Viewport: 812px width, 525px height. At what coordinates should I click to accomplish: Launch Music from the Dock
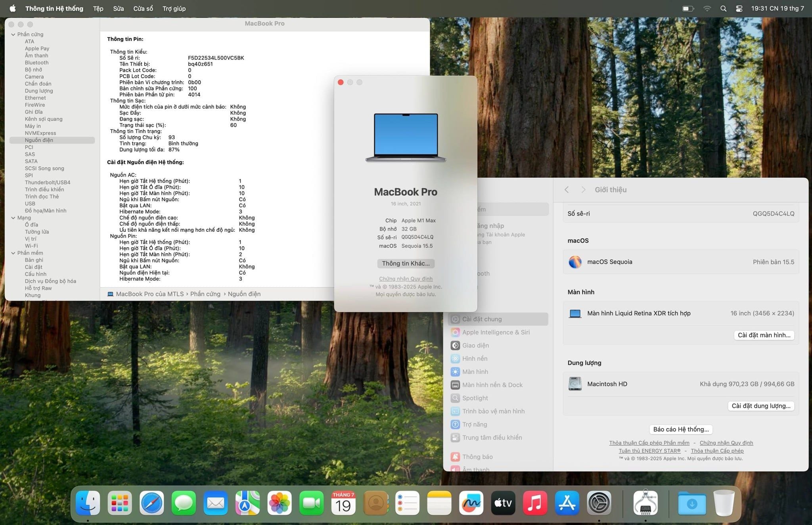pyautogui.click(x=535, y=503)
